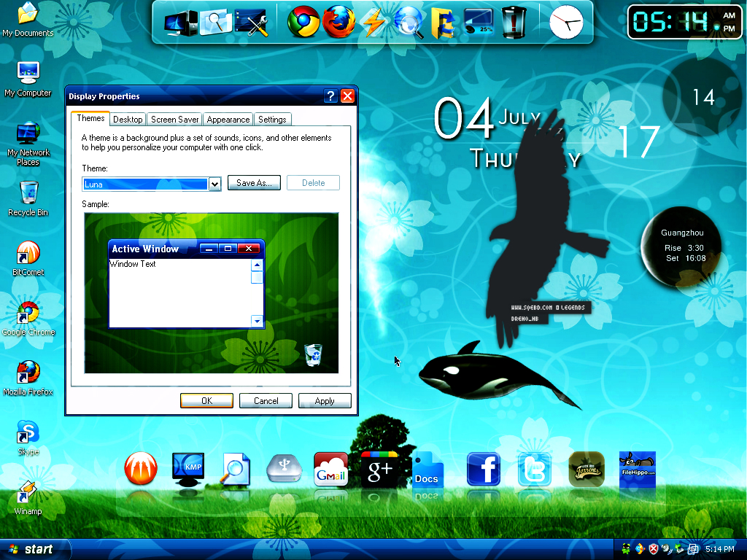Open the Gmail icon in bottom dock
The width and height of the screenshot is (747, 560).
[330, 469]
